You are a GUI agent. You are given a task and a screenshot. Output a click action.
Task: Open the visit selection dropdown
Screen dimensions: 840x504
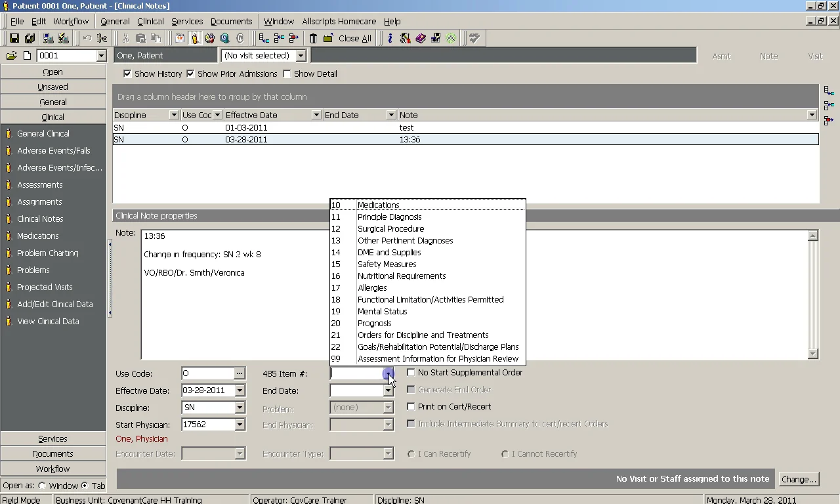coord(301,56)
